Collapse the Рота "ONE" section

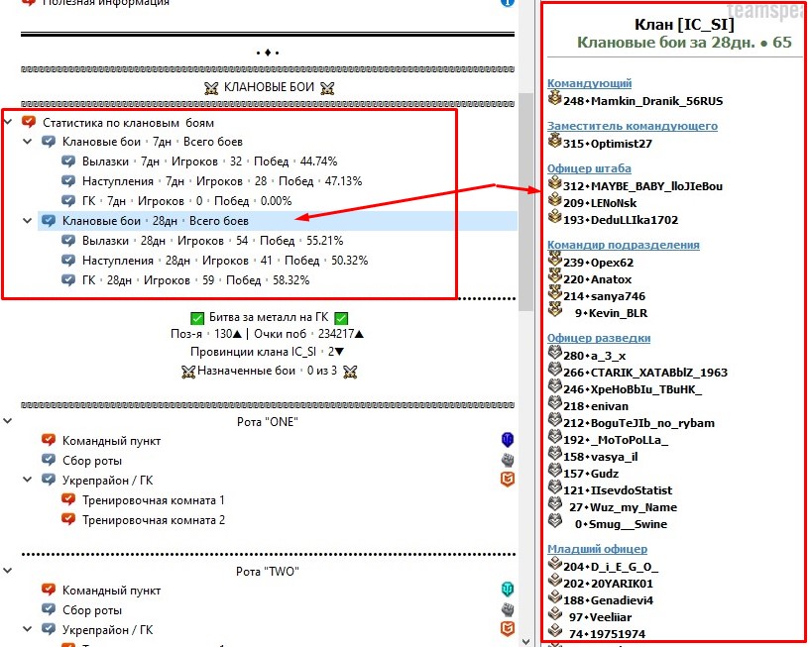[x=9, y=421]
